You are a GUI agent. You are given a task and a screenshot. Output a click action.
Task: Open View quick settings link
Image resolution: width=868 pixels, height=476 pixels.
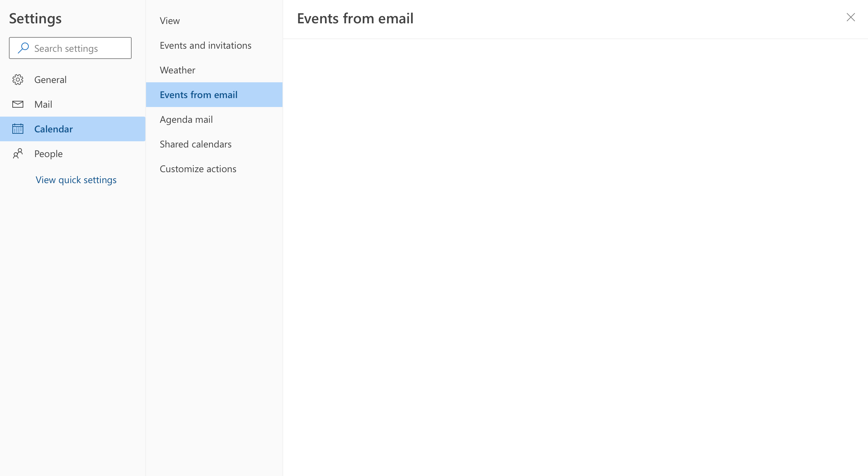point(76,180)
